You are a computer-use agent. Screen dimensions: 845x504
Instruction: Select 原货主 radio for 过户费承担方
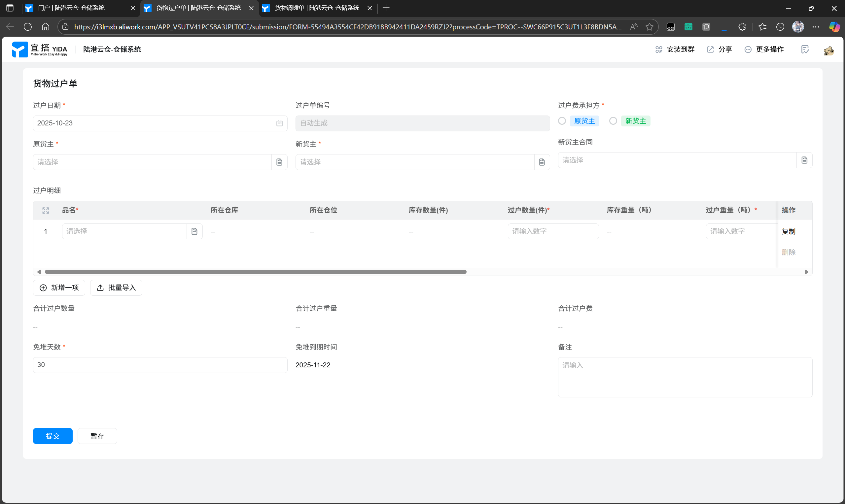pos(562,121)
